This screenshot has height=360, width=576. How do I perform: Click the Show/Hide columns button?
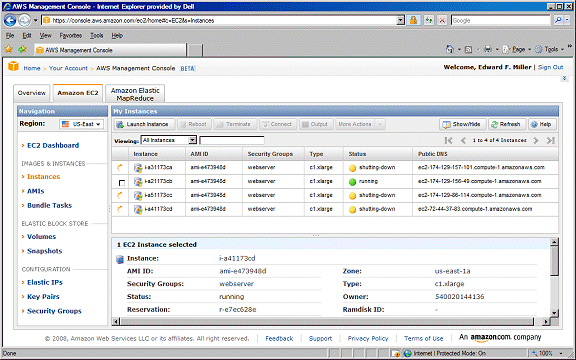[x=462, y=125]
